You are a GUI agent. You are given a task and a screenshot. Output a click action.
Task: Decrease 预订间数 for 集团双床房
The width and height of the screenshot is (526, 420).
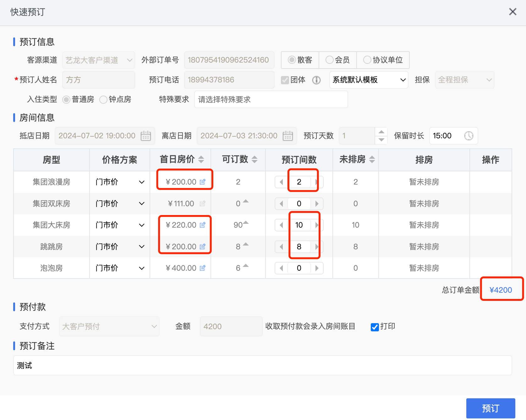281,203
